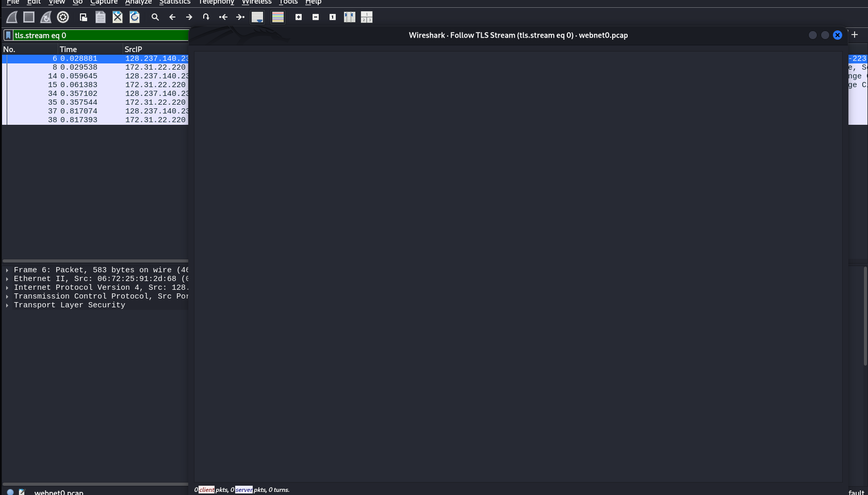Click the Follow TLS Stream text area
This screenshot has height=495, width=868.
[518, 267]
